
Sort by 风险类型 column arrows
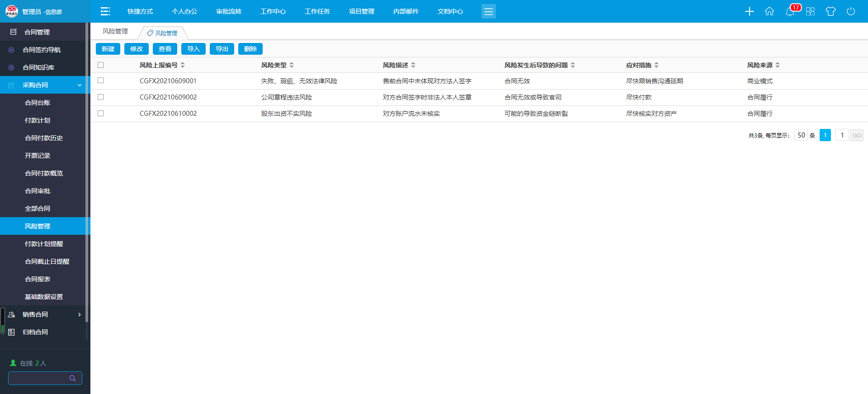click(292, 65)
